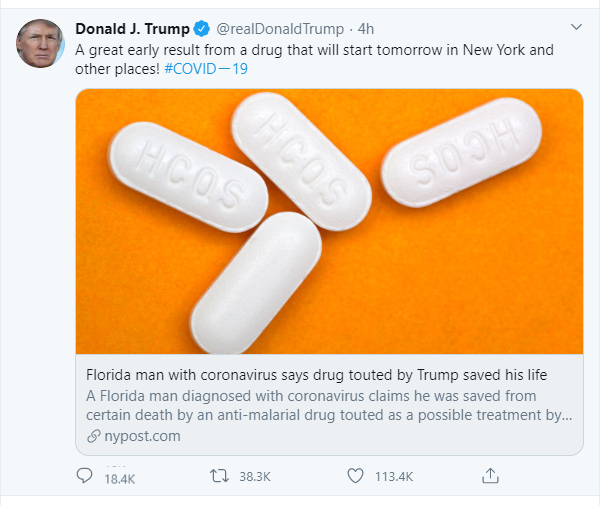Click the blue verified badge

[x=200, y=28]
